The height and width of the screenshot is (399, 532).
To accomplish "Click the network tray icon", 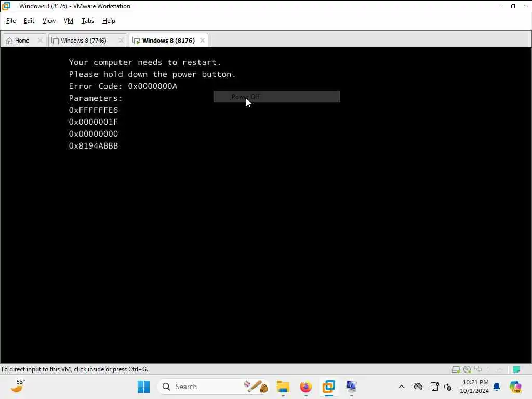I will (434, 387).
